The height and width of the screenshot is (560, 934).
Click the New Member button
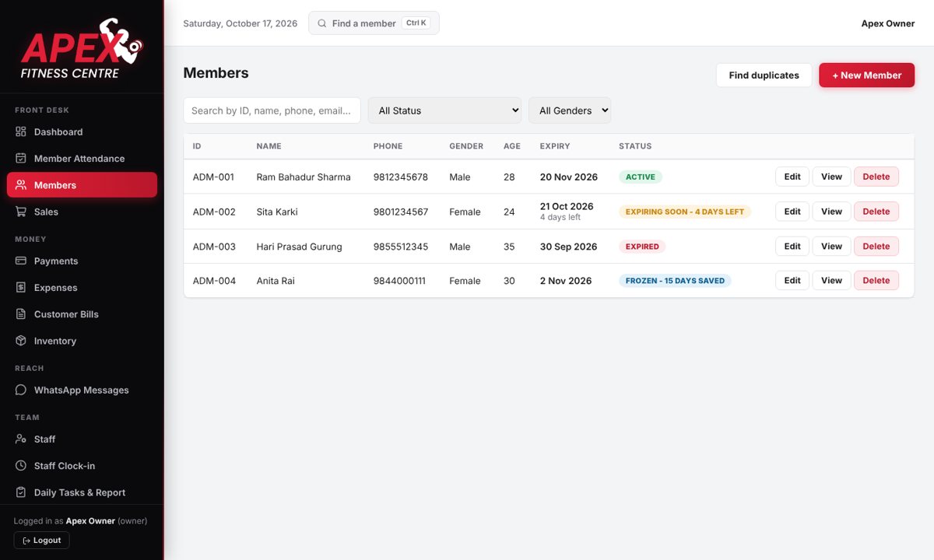click(x=866, y=75)
